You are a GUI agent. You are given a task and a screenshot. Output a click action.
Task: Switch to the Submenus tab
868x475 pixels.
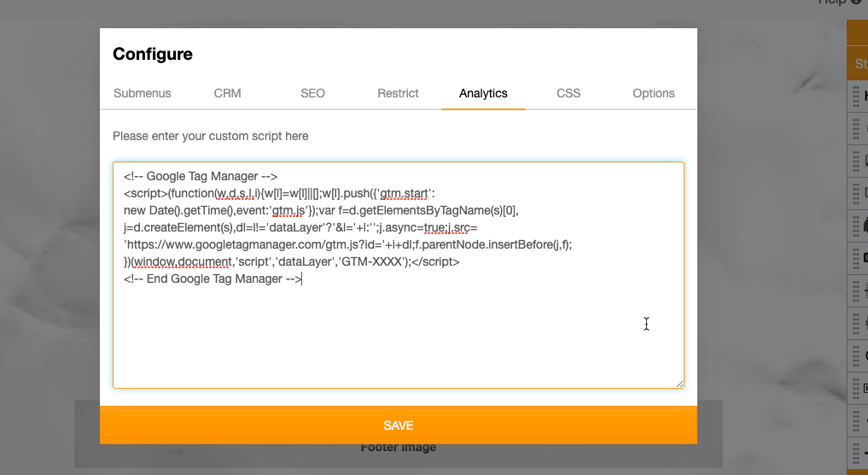(x=143, y=93)
